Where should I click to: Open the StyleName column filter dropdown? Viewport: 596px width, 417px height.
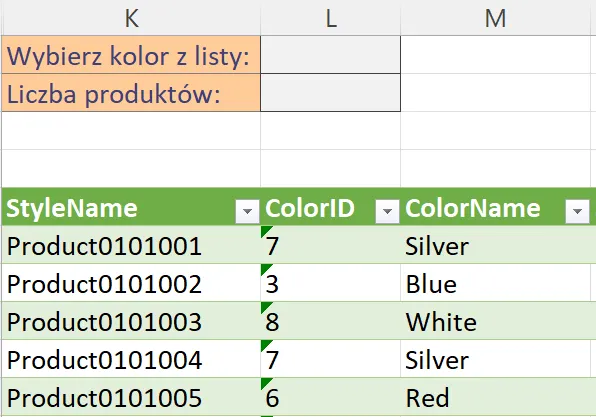coord(247,211)
